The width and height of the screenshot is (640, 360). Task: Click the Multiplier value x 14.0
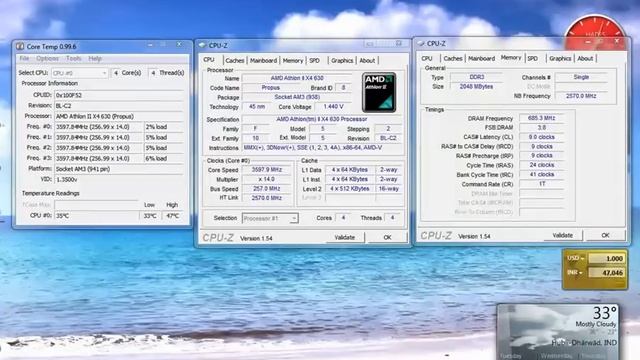267,179
